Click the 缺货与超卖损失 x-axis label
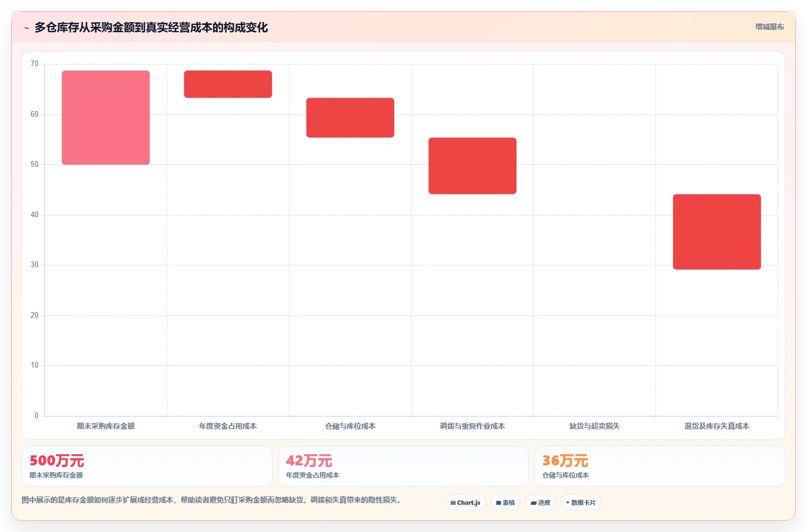 coord(594,426)
